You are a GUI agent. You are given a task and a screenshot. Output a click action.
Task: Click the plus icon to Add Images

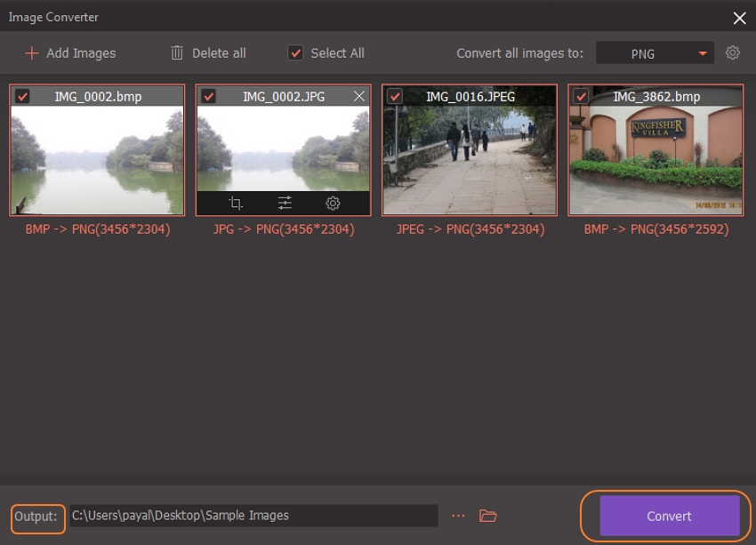[31, 53]
